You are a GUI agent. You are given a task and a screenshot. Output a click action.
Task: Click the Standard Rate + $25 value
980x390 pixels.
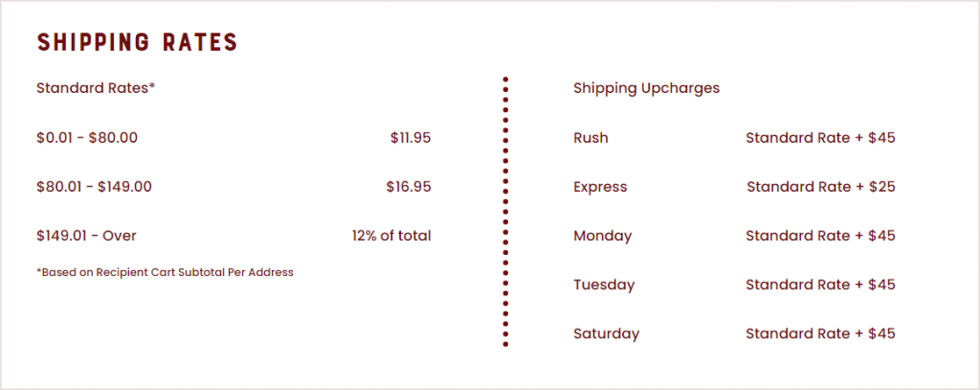pos(820,187)
